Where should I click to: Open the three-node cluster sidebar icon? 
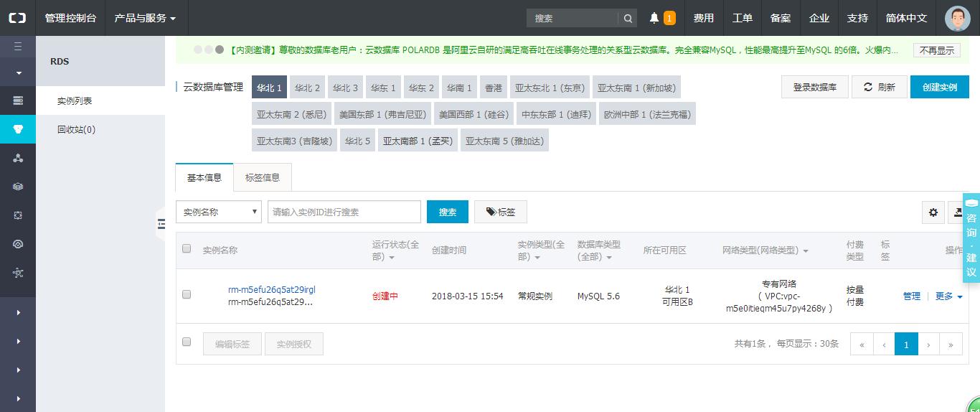(x=18, y=158)
